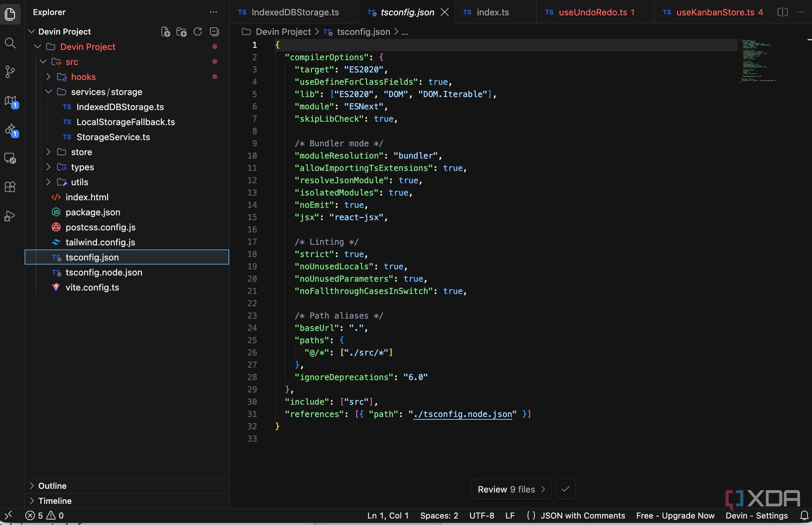This screenshot has width=812, height=525.
Task: Click New Folder icon in Explorer header
Action: [x=181, y=32]
